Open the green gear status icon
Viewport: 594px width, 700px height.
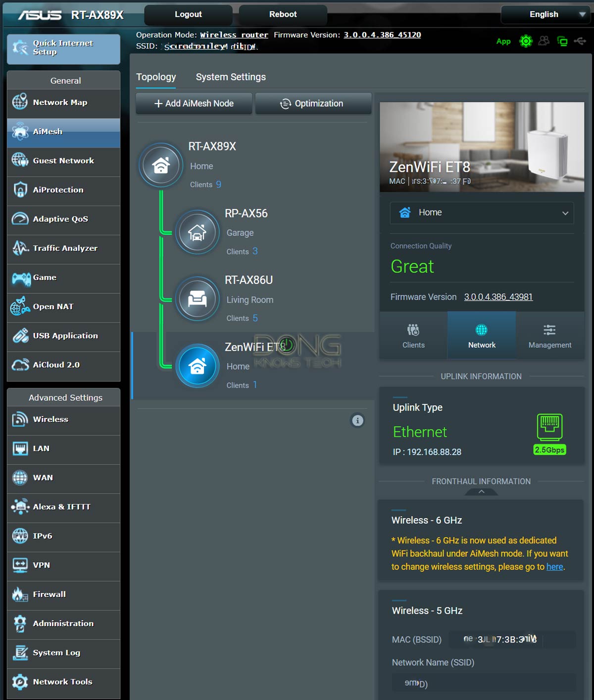[526, 41]
